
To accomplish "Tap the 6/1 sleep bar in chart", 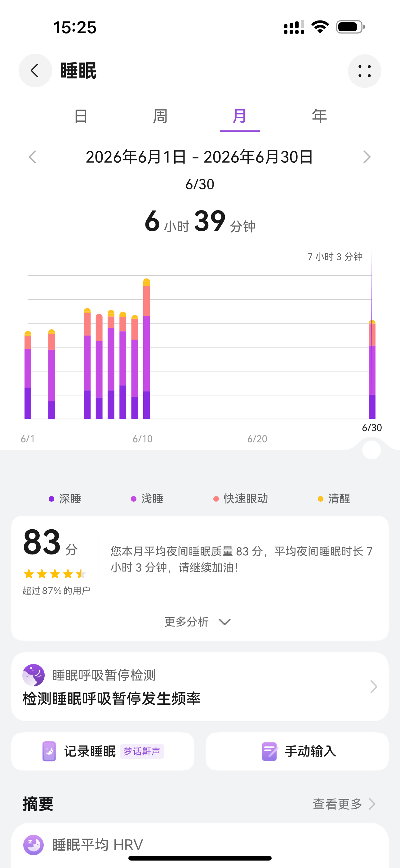I will (28, 375).
